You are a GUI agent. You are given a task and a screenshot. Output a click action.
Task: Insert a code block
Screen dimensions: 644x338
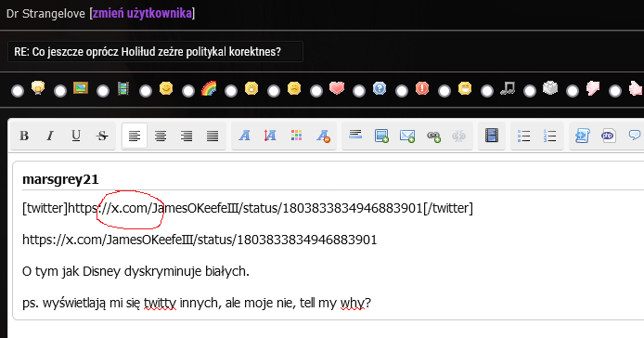click(583, 136)
